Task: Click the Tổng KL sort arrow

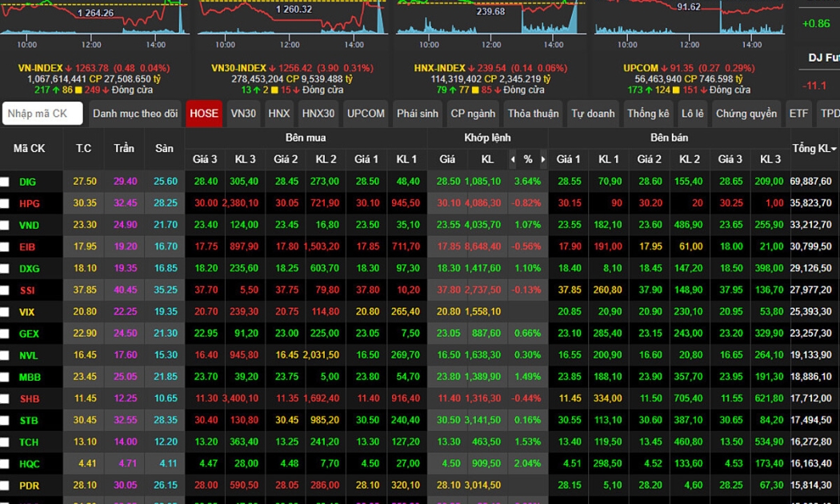Action: tap(834, 150)
